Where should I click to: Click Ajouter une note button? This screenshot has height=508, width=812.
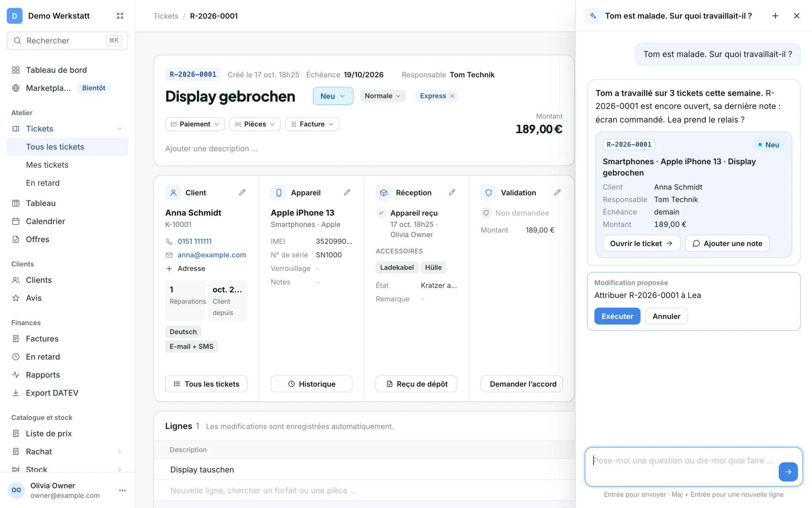point(727,244)
